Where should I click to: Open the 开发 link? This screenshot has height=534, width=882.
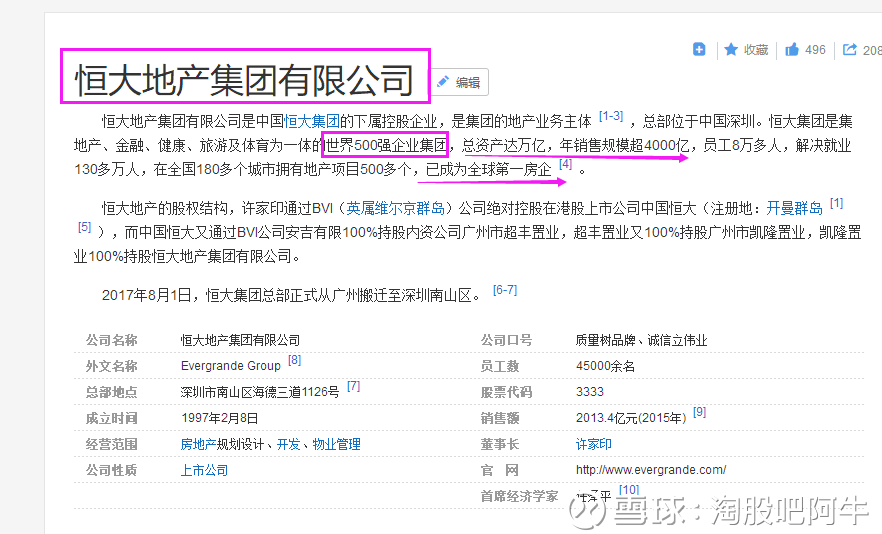pos(289,444)
